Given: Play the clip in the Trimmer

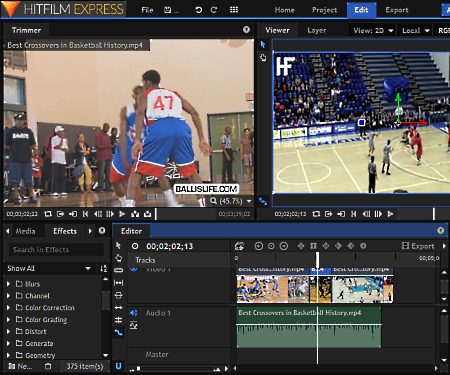Looking at the screenshot, I should (122, 214).
